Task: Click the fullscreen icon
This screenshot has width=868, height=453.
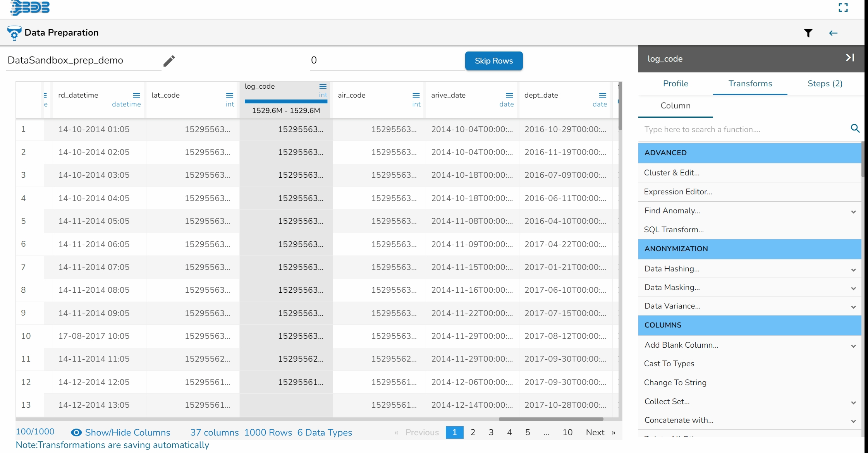Action: [x=843, y=8]
